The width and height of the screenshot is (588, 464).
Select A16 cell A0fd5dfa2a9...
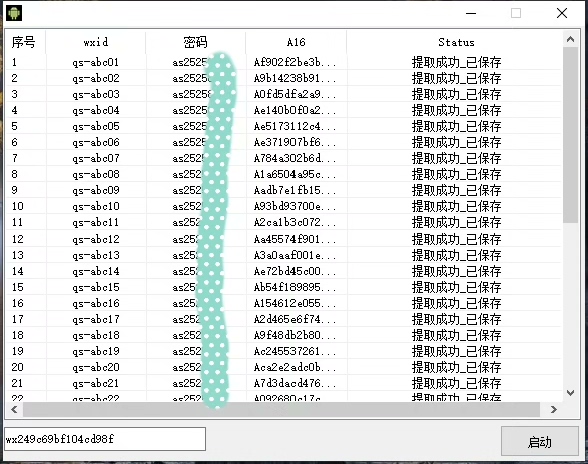pos(295,94)
